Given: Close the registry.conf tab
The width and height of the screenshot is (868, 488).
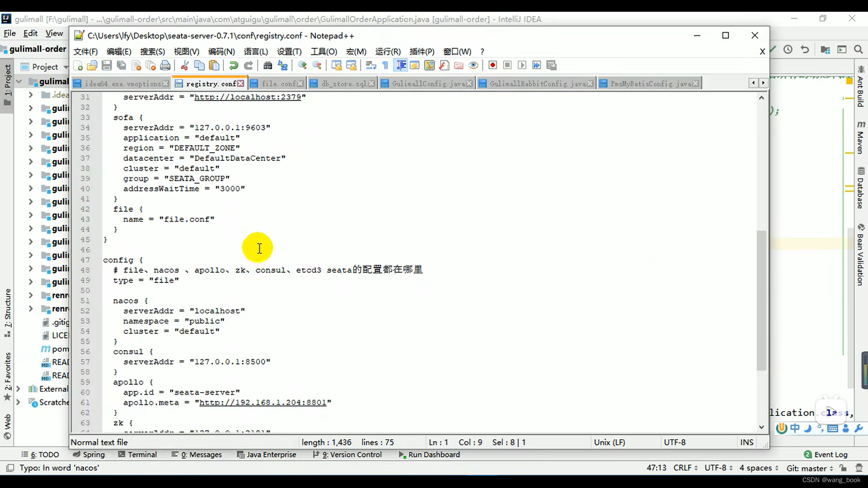Looking at the screenshot, I should pos(241,84).
